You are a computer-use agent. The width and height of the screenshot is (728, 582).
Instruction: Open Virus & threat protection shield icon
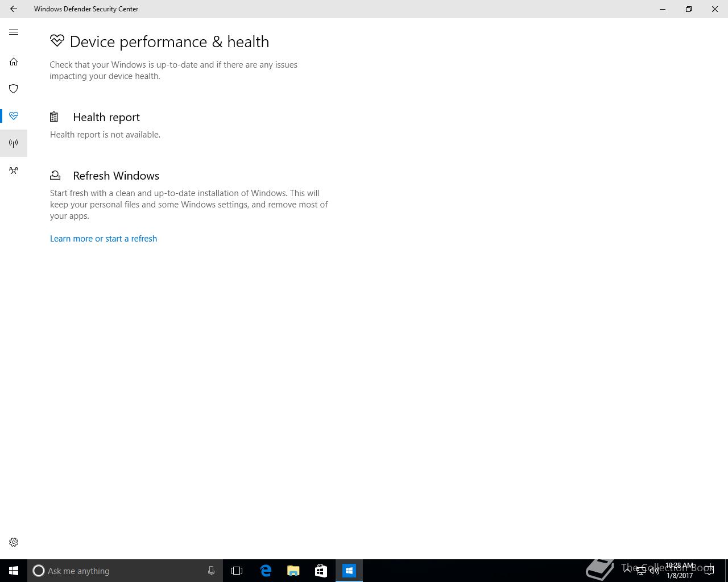click(x=14, y=89)
